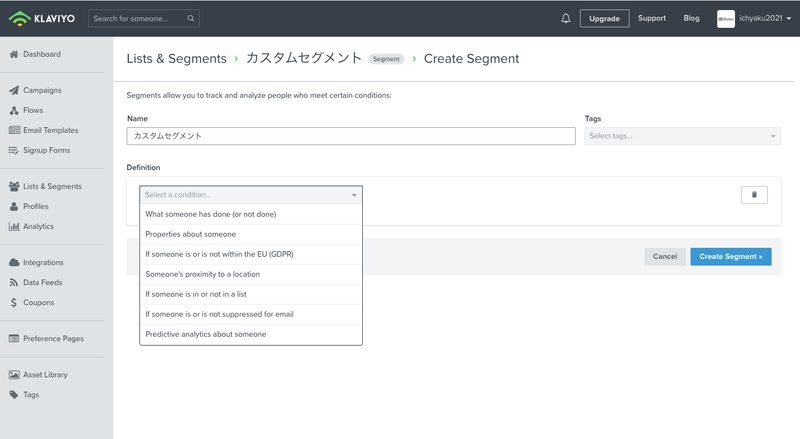Screen dimensions: 800x439
Task: Click the Integrations cloud icon
Action: click(x=14, y=262)
